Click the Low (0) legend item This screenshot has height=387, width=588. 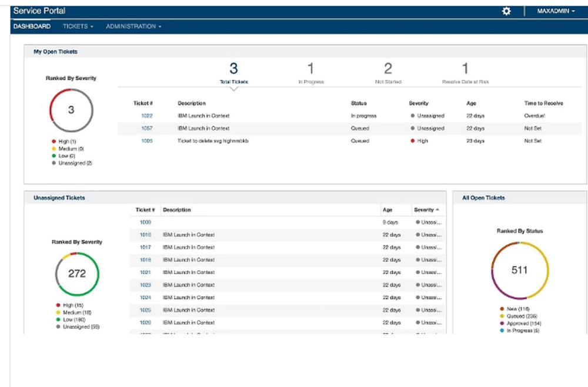pos(64,156)
